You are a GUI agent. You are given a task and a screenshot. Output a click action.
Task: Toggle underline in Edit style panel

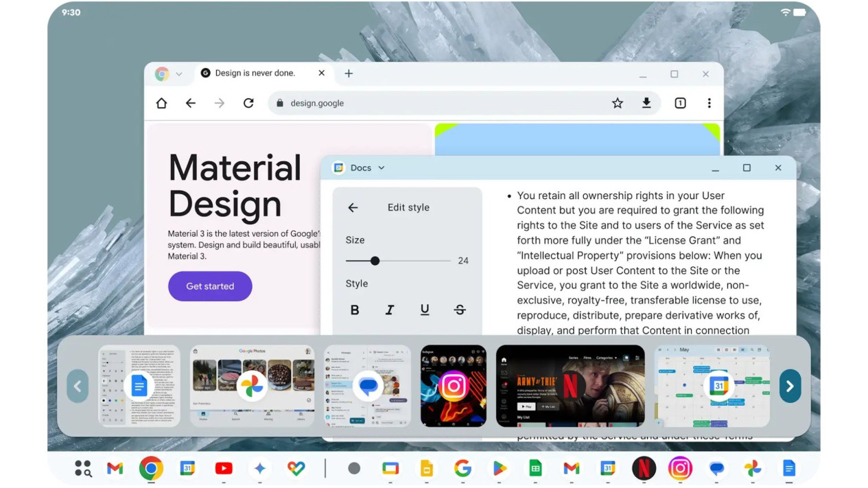425,310
